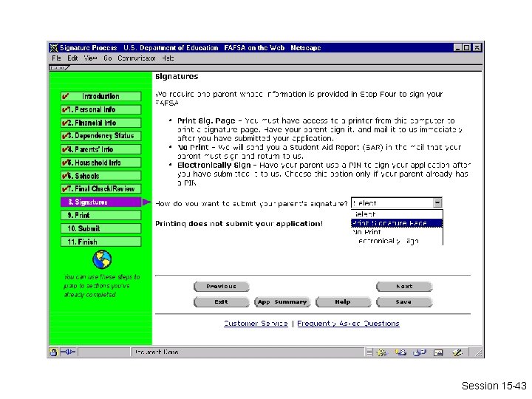
Task: Jump to 1. Personal Info step
Action: tap(100, 109)
